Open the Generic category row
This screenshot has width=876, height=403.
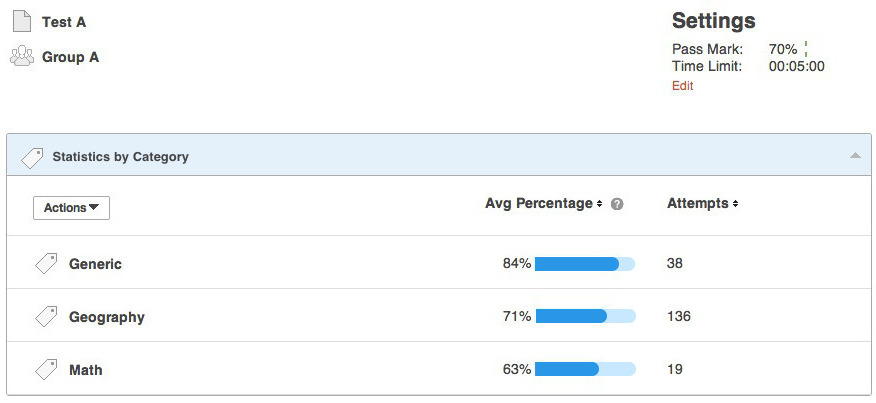[95, 264]
